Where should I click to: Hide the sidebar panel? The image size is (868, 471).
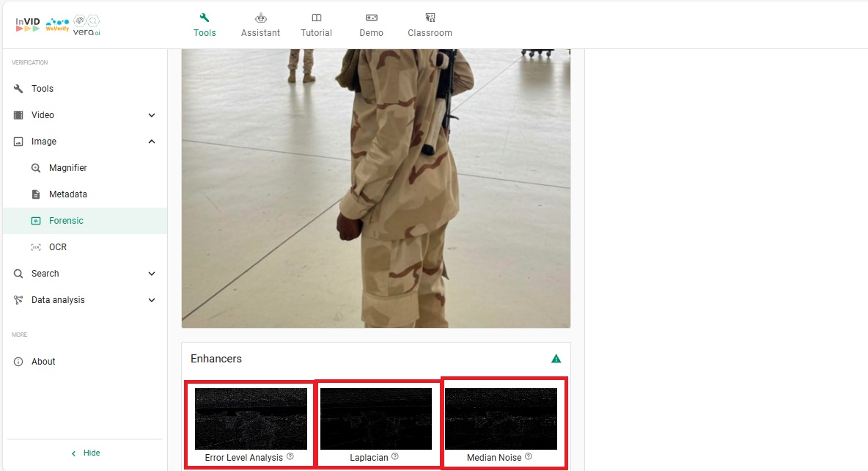86,453
